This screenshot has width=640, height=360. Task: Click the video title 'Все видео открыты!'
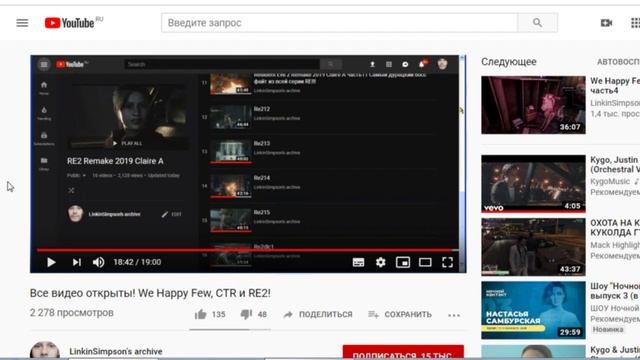pyautogui.click(x=150, y=293)
